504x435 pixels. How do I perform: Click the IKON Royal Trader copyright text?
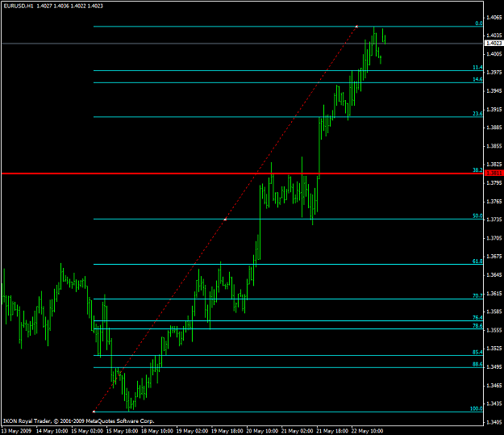[79, 420]
